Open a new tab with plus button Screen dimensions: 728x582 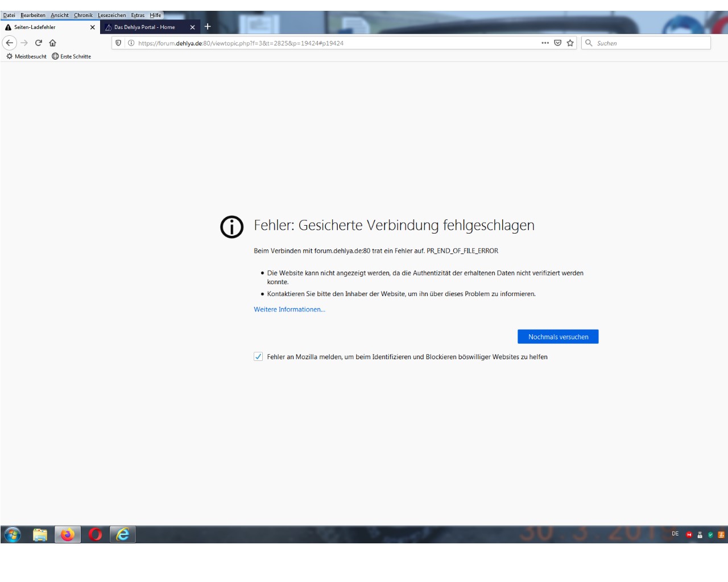(208, 27)
